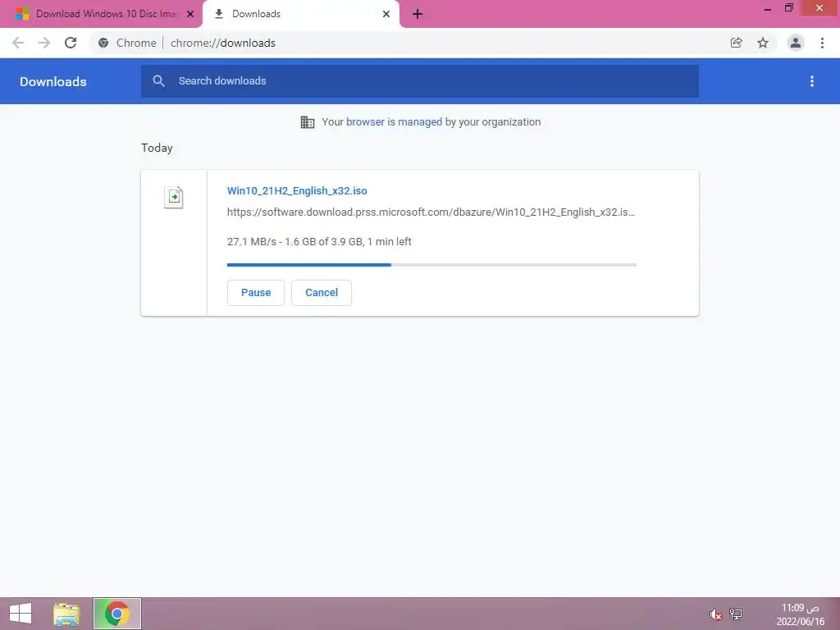Screen dimensions: 840x630
Task: Click the back navigation arrow
Action: coord(18,43)
